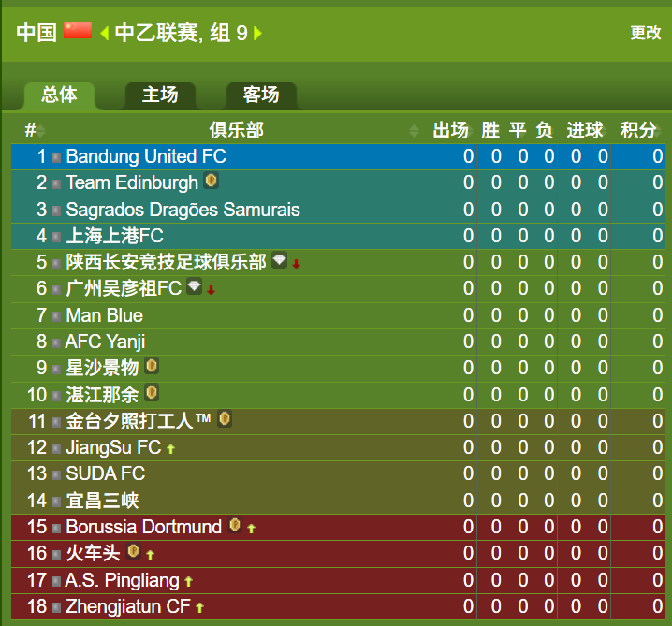The image size is (672, 626).
Task: Go to previous league group with left arrow
Action: pos(104,33)
